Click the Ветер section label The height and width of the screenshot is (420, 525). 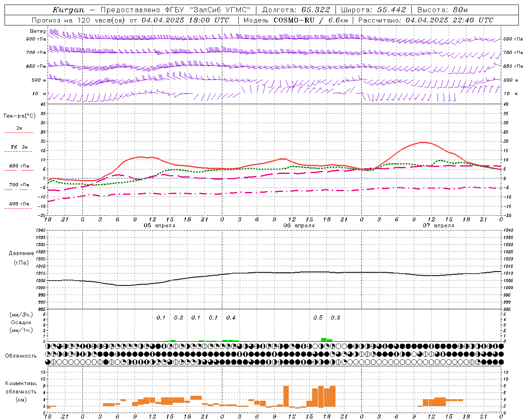coord(38,31)
